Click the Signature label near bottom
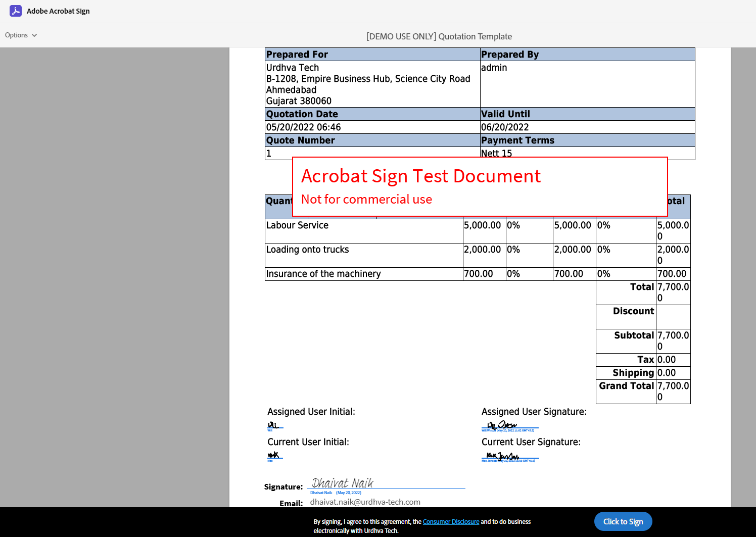This screenshot has height=537, width=756. 283,487
